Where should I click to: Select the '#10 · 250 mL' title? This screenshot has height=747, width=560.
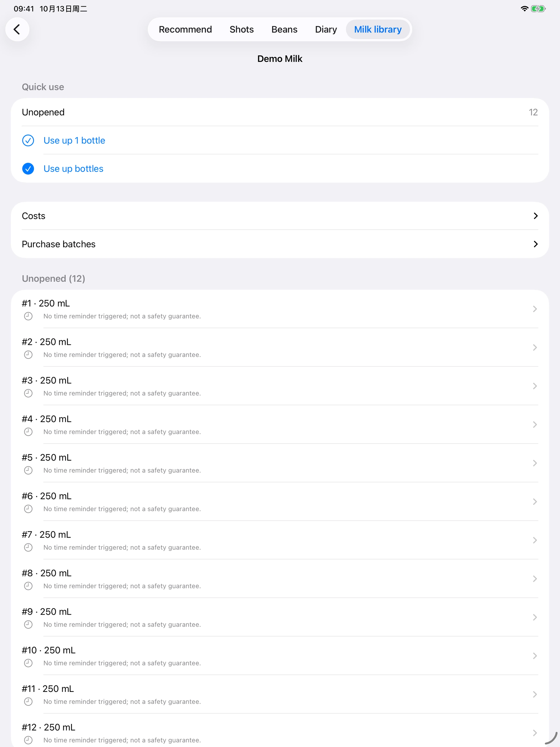click(49, 650)
